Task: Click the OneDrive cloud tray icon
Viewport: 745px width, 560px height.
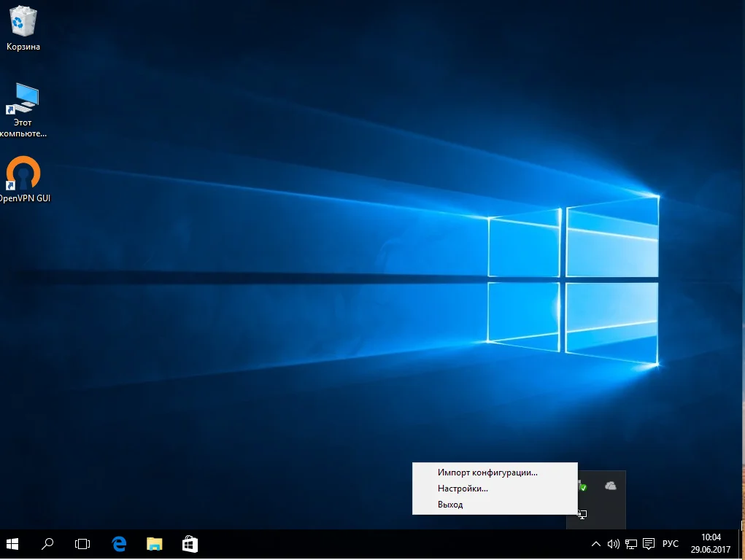Action: pyautogui.click(x=611, y=486)
